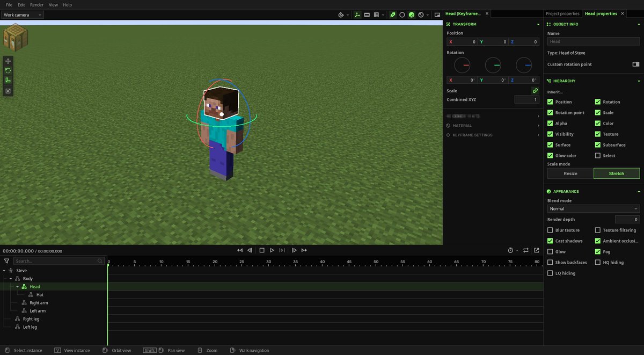Select the move tool in the viewport toolbar
Viewport: 644px width, 355px height.
8,61
